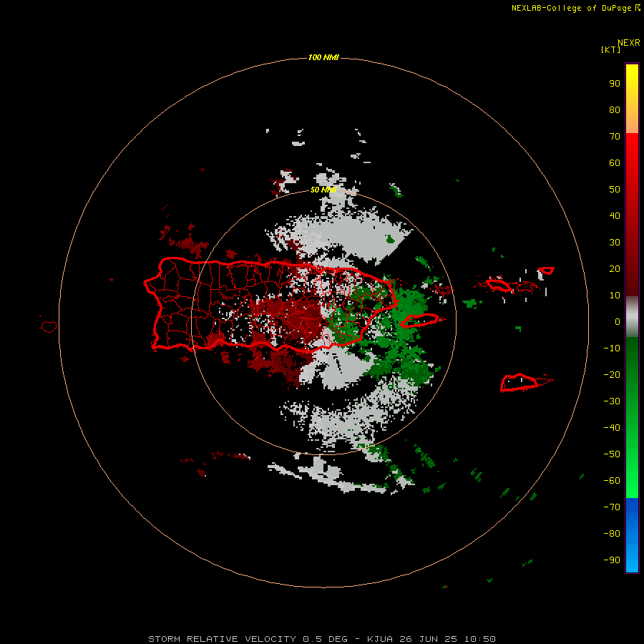The image size is (644, 644).
Task: Click the 10 value on the velocity scale
Action: (615, 296)
